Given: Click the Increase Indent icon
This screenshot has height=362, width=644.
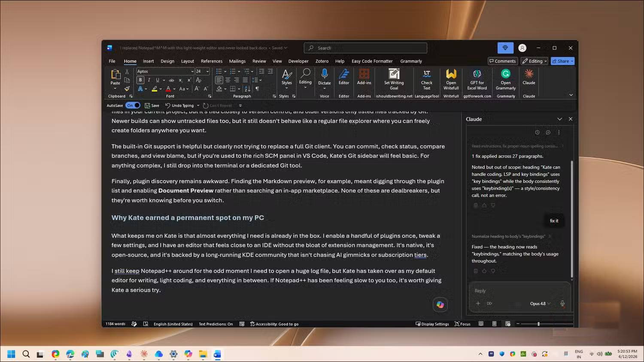Looking at the screenshot, I should point(270,71).
